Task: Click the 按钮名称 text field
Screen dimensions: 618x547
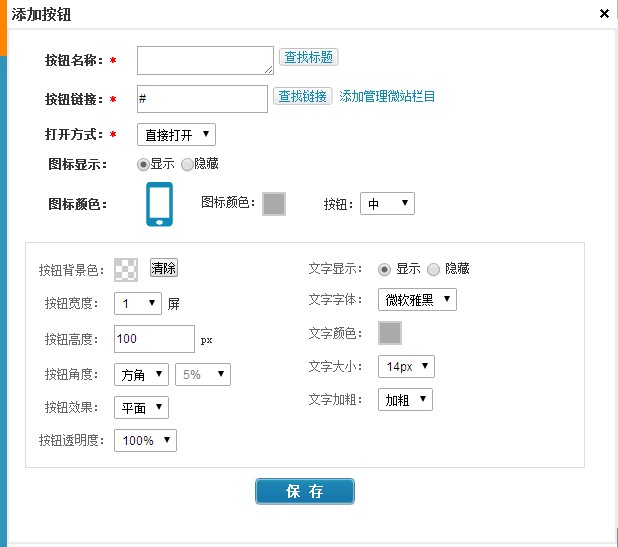Action: pos(205,60)
